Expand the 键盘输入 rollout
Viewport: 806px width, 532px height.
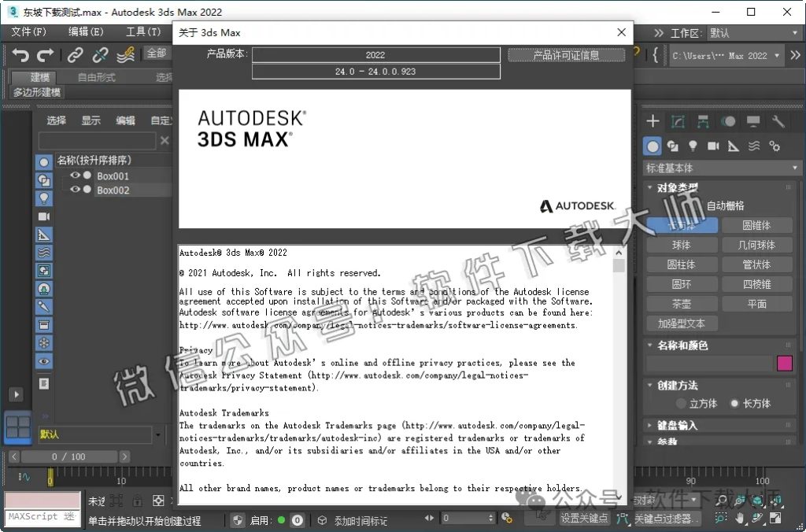[677, 427]
